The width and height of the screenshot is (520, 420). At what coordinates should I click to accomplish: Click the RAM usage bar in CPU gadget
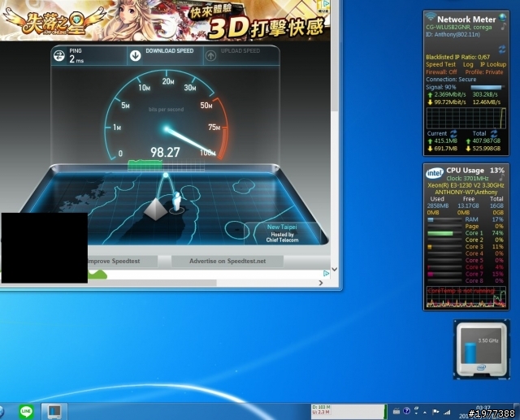pyautogui.click(x=444, y=219)
